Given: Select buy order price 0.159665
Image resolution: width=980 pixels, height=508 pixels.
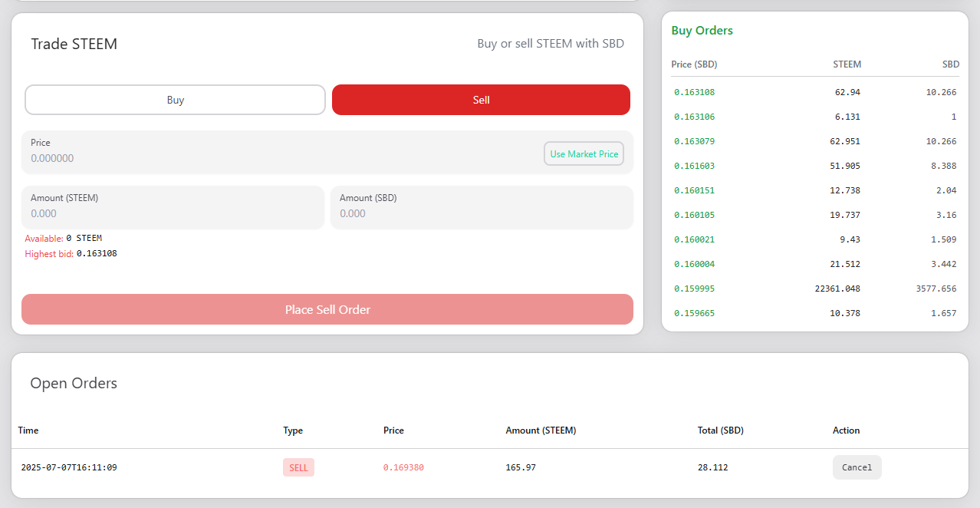Looking at the screenshot, I should pyautogui.click(x=695, y=313).
